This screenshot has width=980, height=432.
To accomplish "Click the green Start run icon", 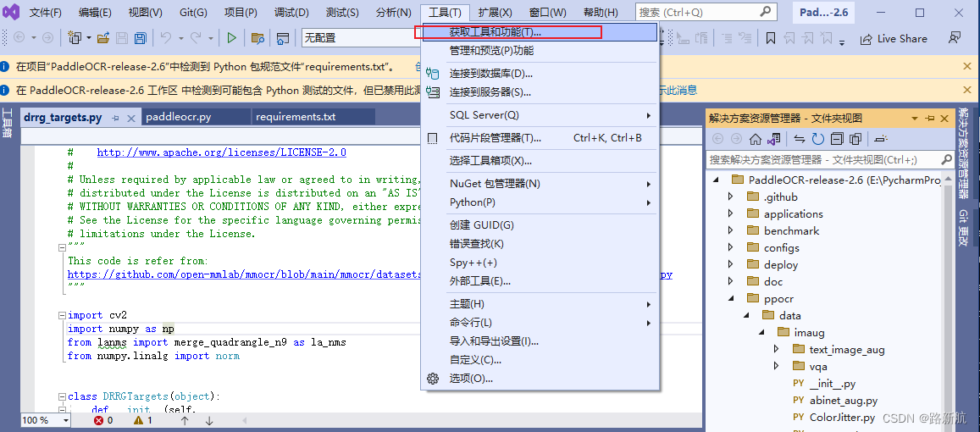I will coord(231,38).
